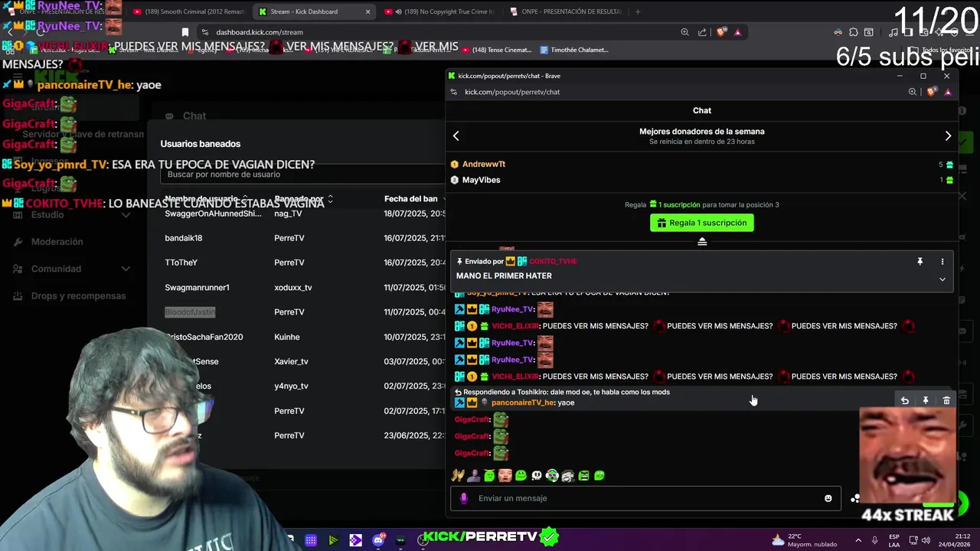
Task: Collapse the leaderboard with the eject handle
Action: [702, 242]
